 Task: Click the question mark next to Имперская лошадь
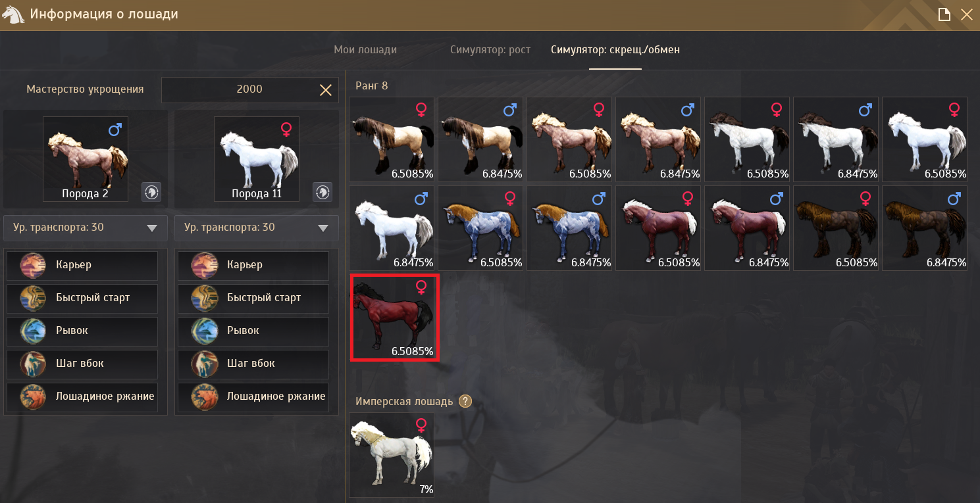(x=465, y=401)
